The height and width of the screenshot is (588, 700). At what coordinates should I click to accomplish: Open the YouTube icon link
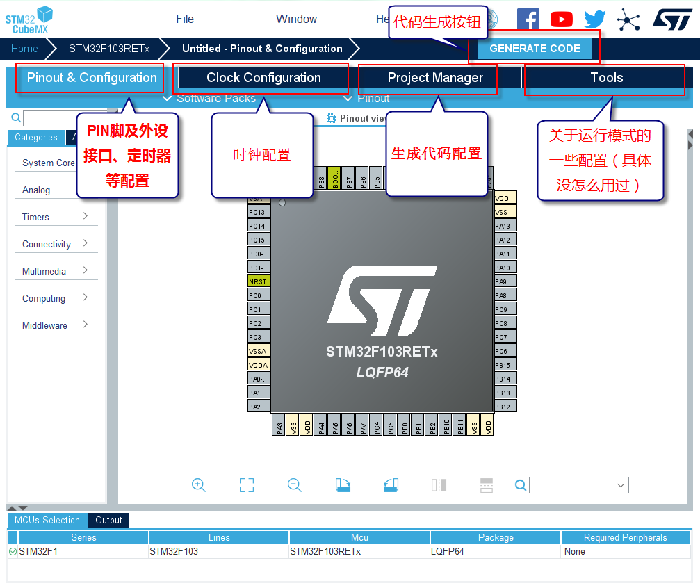[562, 19]
